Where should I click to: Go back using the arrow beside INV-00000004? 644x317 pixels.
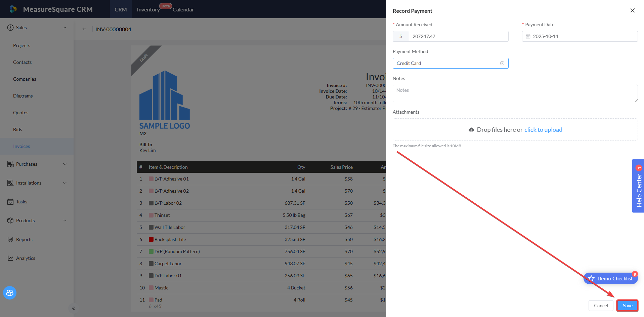[x=84, y=29]
